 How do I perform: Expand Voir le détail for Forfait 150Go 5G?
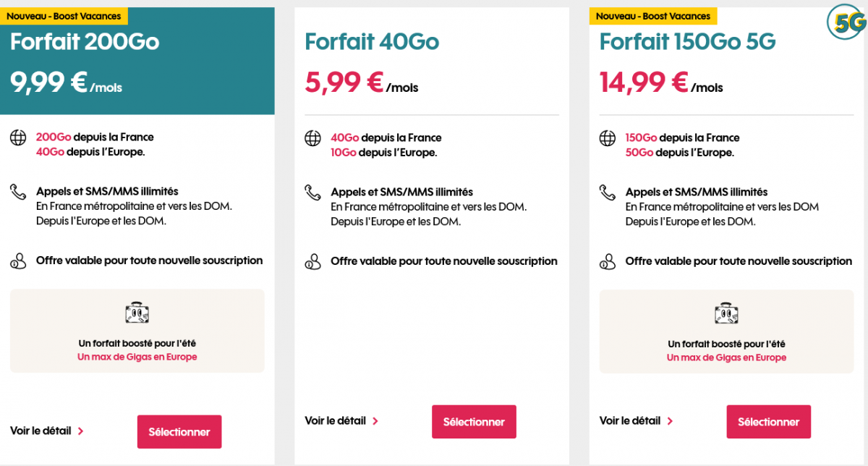pos(637,420)
